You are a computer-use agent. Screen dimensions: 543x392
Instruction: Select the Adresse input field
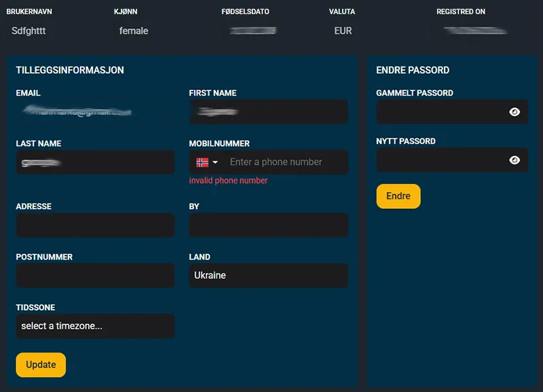coord(95,225)
